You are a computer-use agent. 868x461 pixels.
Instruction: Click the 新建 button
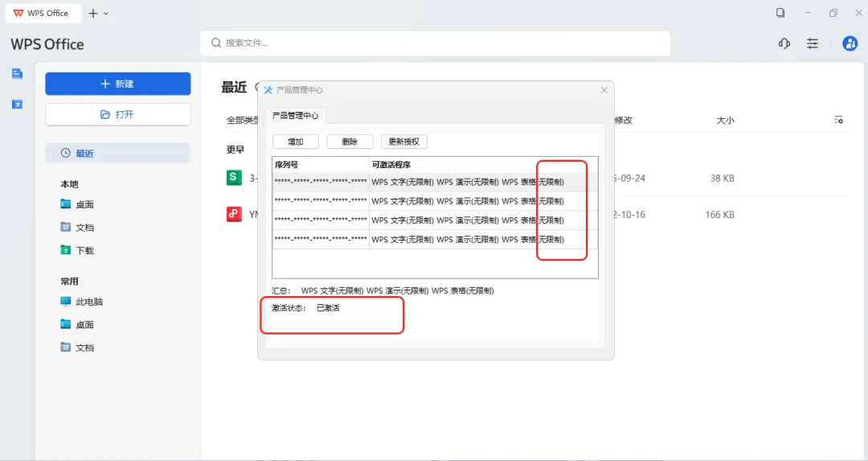coord(118,84)
